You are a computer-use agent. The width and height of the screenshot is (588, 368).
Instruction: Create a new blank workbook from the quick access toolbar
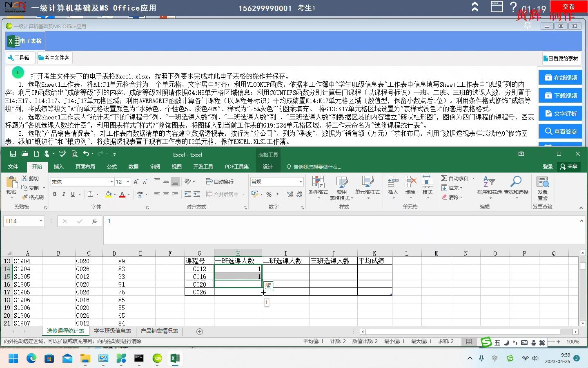pyautogui.click(x=36, y=154)
